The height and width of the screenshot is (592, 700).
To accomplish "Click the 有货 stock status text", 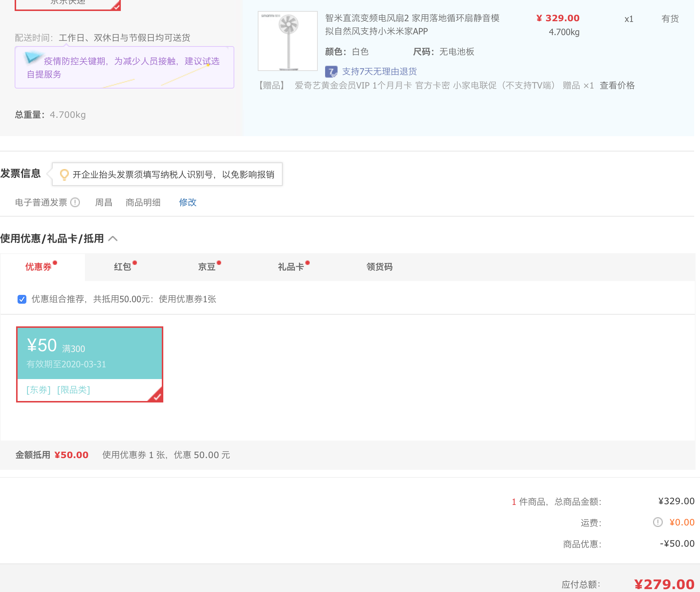I will click(x=670, y=19).
